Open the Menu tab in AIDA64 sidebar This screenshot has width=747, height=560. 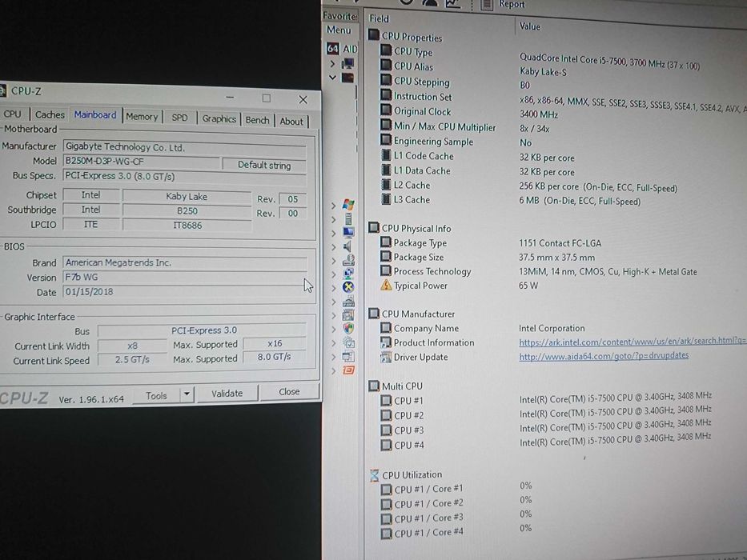[x=339, y=30]
